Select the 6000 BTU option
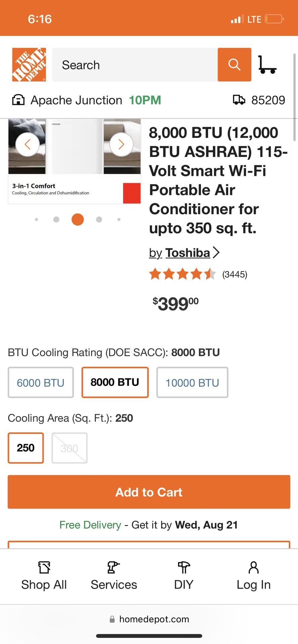 point(41,382)
